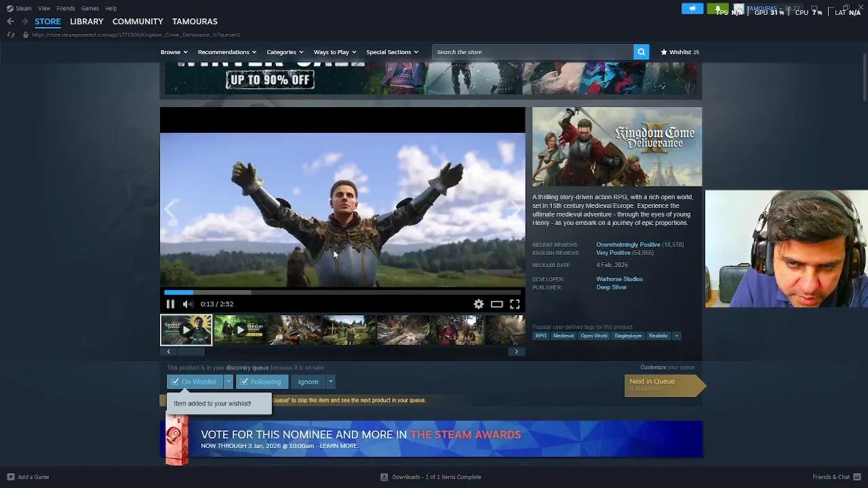This screenshot has height=488, width=868.
Task: Switch to the STORE tab
Action: click(x=47, y=22)
